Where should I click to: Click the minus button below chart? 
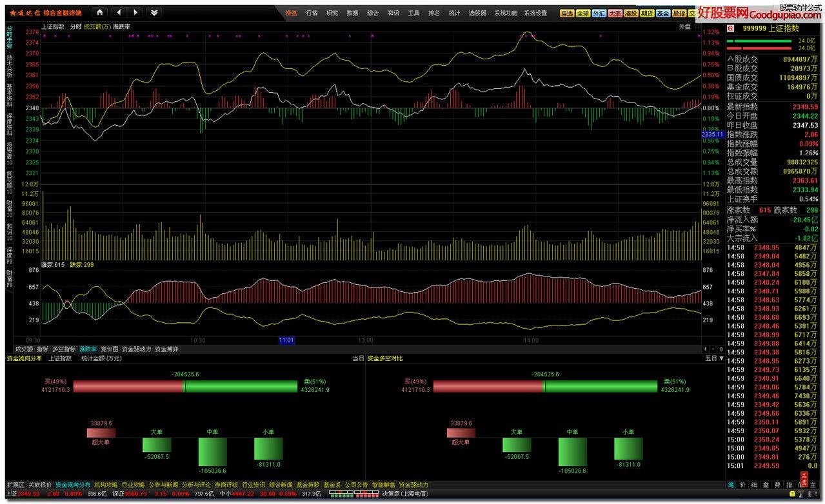(713, 349)
